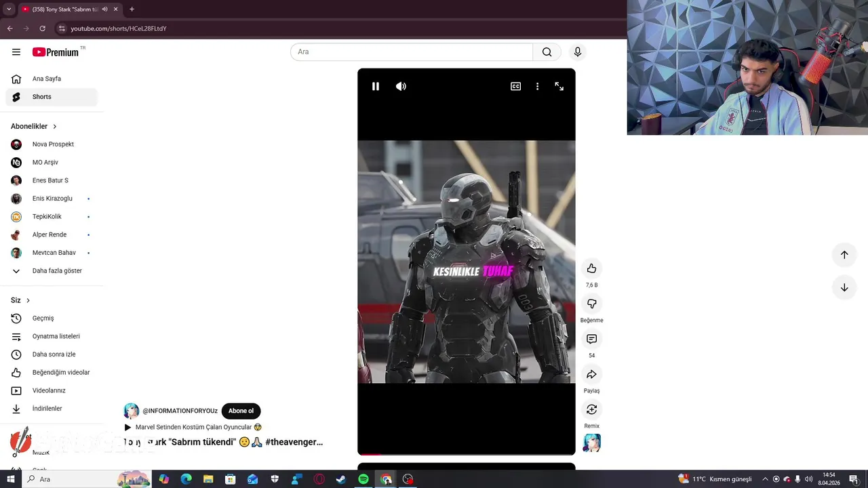
Task: Go to the next Short with down arrow
Action: [x=844, y=287]
